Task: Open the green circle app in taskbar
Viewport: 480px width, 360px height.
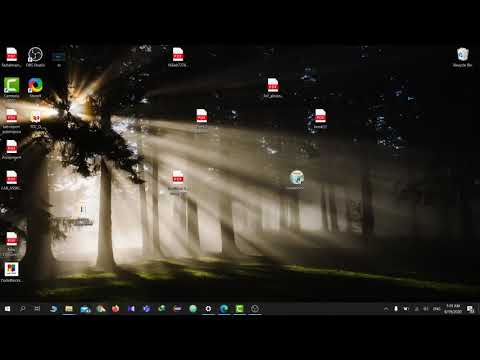Action: [x=193, y=309]
